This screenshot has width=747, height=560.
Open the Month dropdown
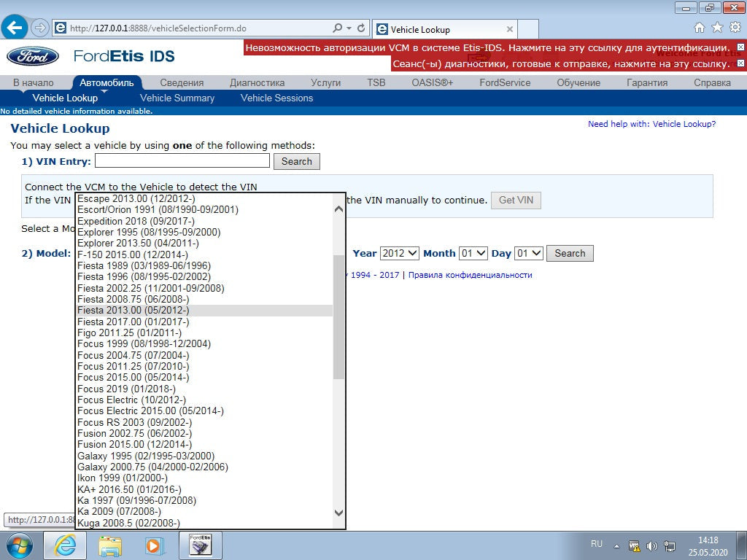coord(473,253)
